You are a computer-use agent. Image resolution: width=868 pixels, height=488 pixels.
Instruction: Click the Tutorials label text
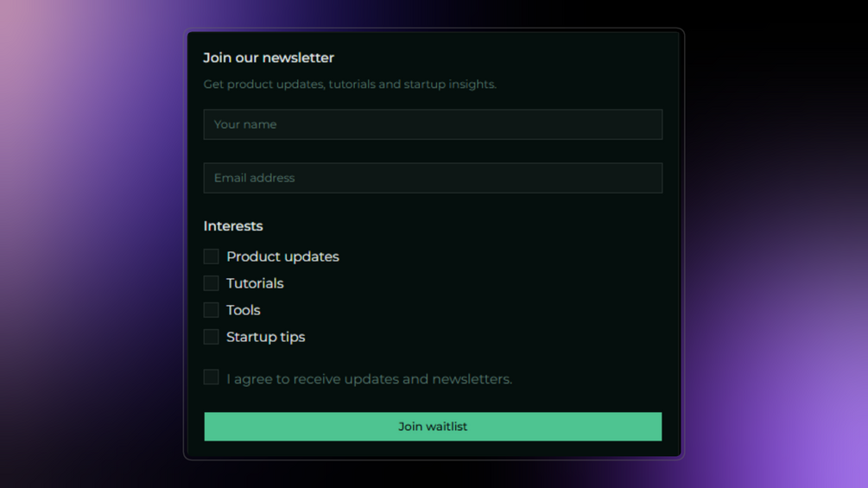[x=255, y=283]
